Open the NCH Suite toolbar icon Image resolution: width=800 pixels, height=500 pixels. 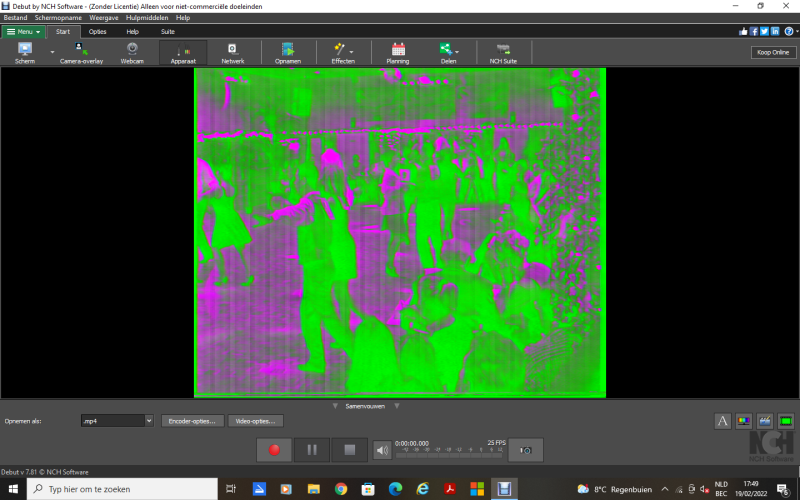503,52
